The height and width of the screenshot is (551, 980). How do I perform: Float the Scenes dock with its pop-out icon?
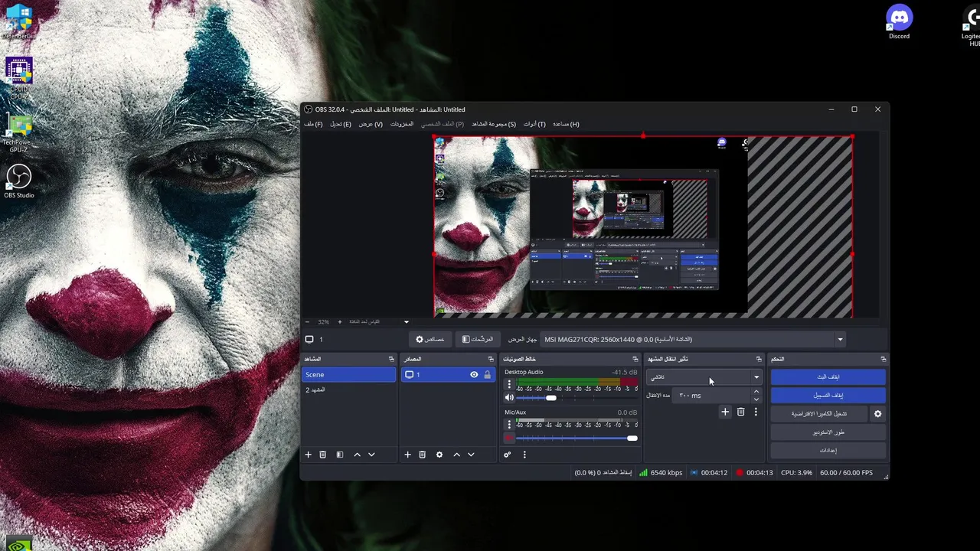click(x=391, y=359)
